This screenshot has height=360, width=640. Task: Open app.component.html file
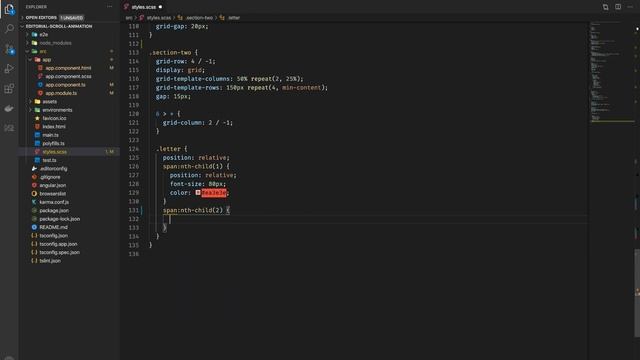coord(68,68)
